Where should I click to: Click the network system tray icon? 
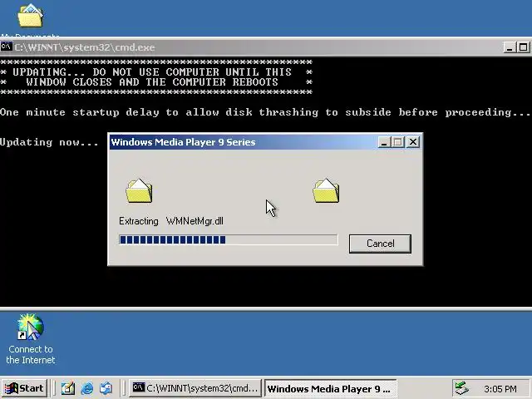point(461,388)
